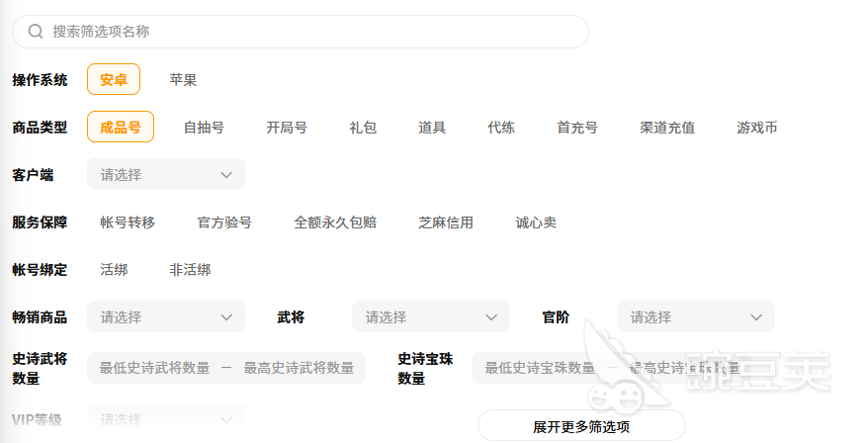Enable 全额永久包赔 filter
Image resolution: width=868 pixels, height=443 pixels.
(335, 222)
